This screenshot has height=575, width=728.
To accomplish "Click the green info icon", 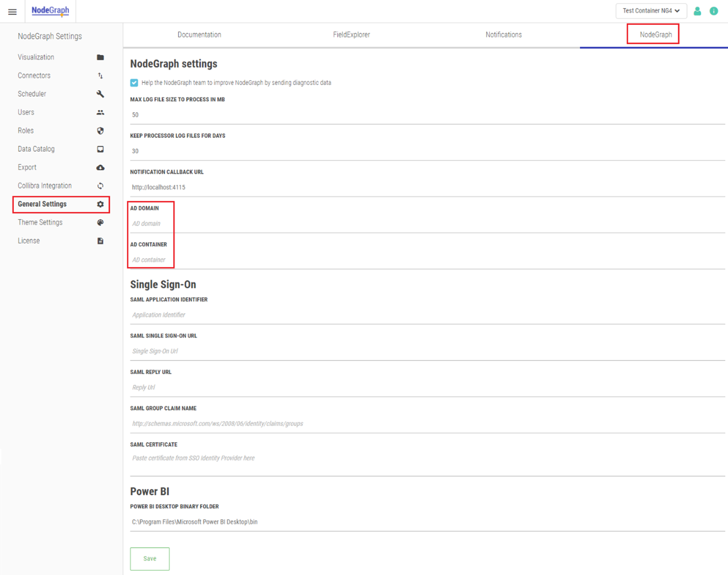I will (714, 11).
